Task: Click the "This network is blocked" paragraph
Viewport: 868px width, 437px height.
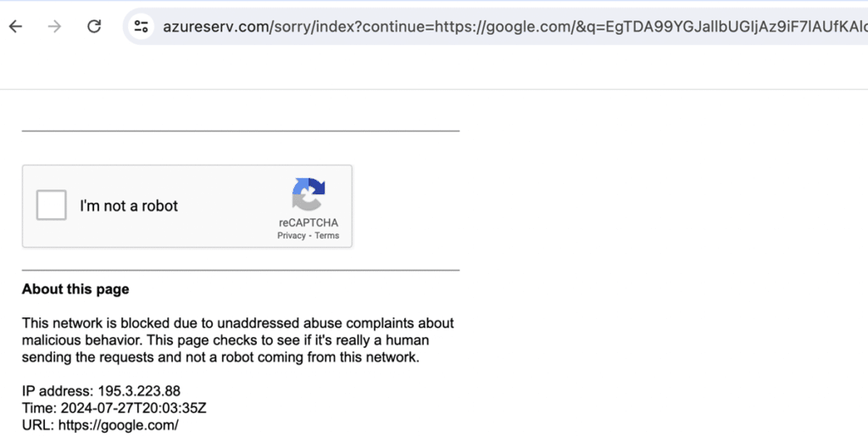Action: tap(237, 340)
